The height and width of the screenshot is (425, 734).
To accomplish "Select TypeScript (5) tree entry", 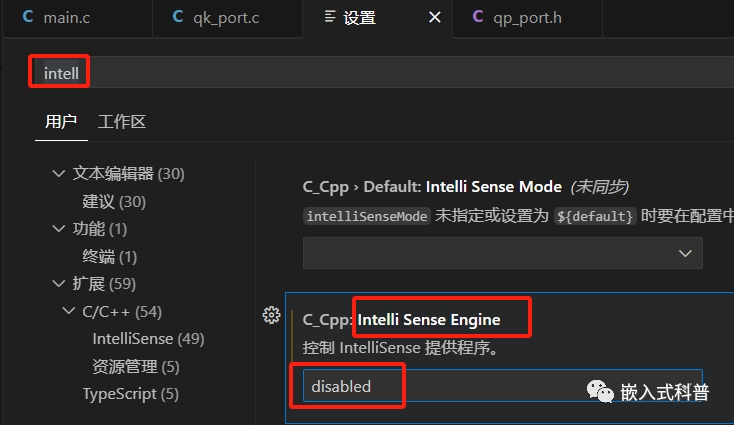I will click(131, 394).
